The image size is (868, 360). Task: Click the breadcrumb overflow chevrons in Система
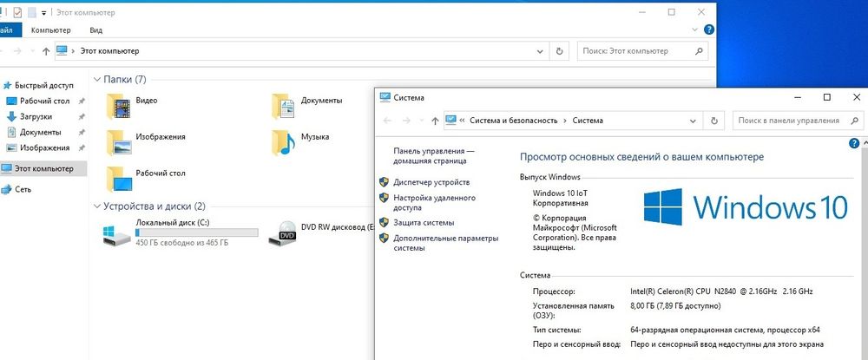(462, 121)
